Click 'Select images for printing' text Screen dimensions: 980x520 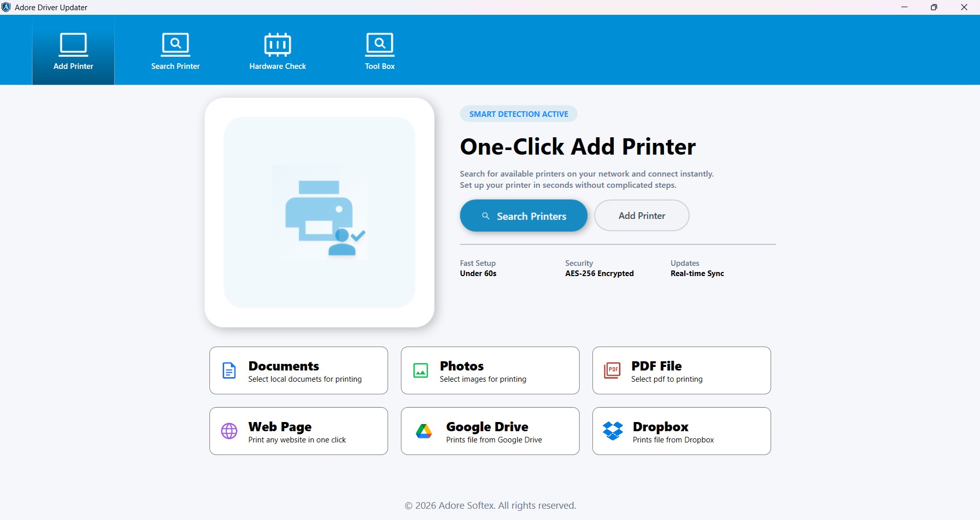point(483,379)
